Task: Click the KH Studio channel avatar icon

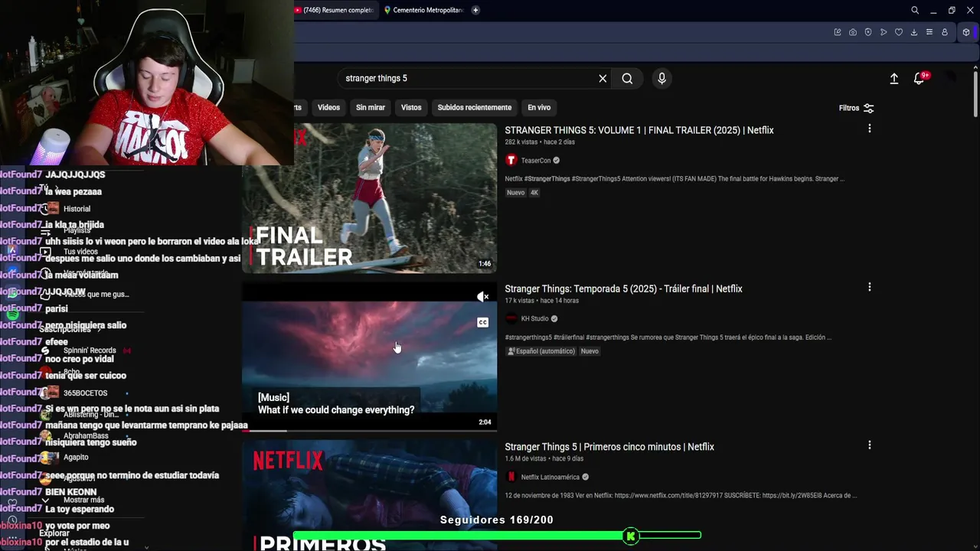Action: pyautogui.click(x=511, y=318)
